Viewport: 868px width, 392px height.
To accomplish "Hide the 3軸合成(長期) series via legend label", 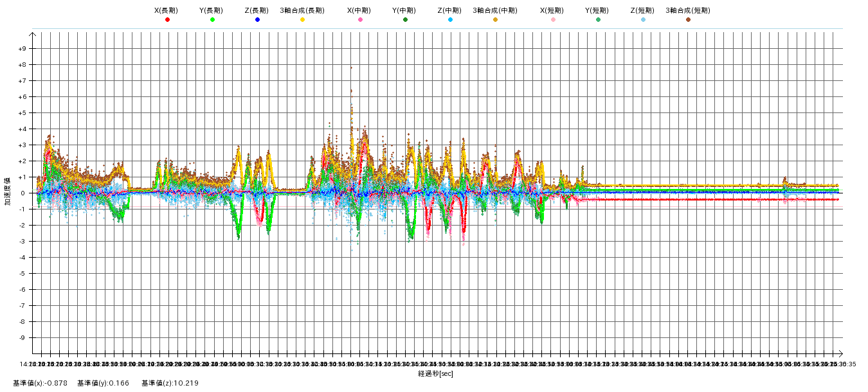I will pos(302,11).
